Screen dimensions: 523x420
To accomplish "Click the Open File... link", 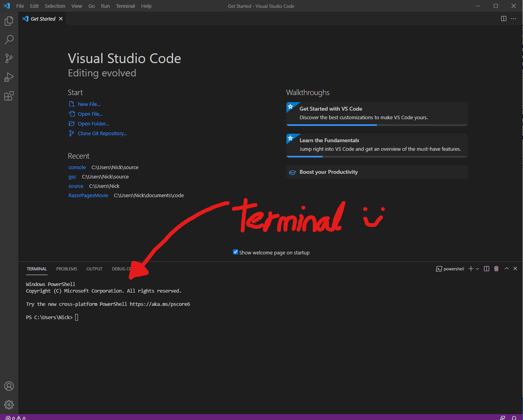I will pos(86,114).
